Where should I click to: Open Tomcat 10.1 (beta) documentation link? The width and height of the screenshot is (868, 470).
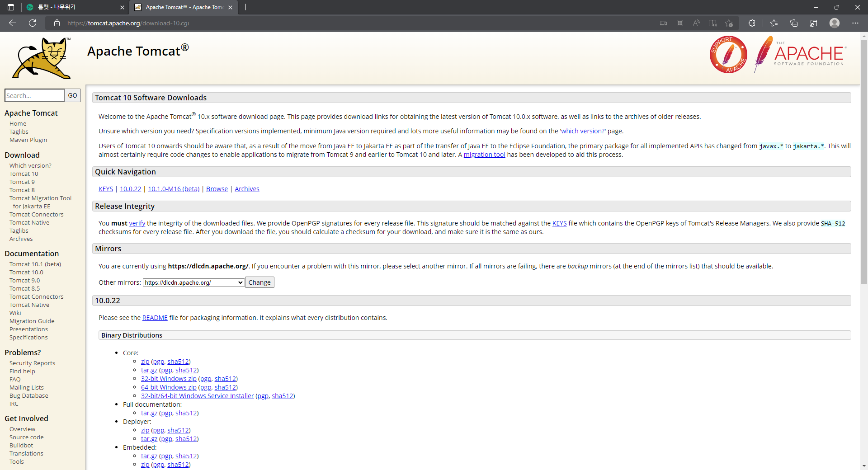pos(35,264)
